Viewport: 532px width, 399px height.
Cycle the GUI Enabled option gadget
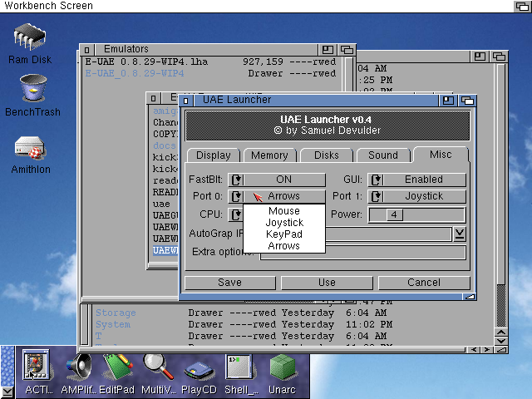click(x=416, y=180)
